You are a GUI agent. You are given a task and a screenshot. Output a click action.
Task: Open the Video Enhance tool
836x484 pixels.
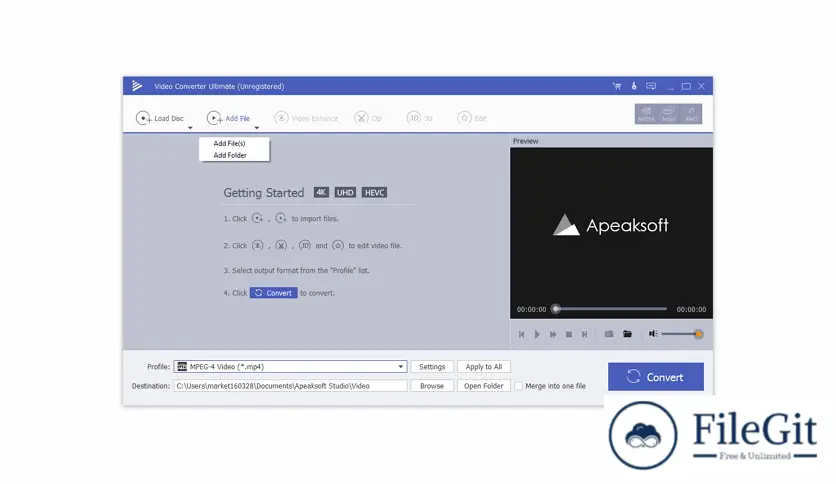click(306, 118)
